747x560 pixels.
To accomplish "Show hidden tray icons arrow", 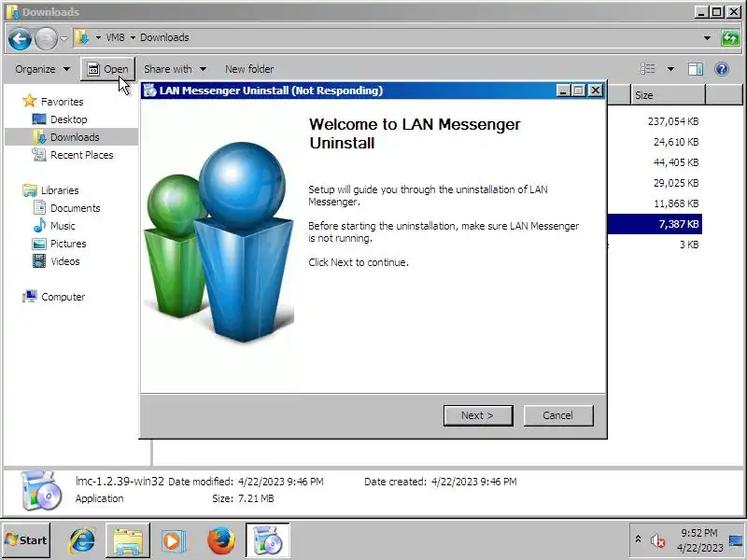I will pyautogui.click(x=638, y=539).
